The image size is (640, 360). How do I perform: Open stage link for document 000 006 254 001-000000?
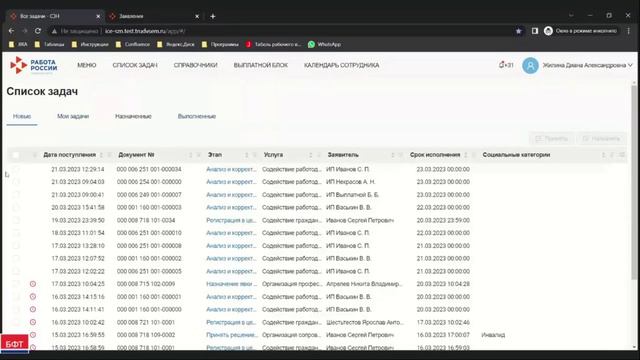[x=231, y=182]
